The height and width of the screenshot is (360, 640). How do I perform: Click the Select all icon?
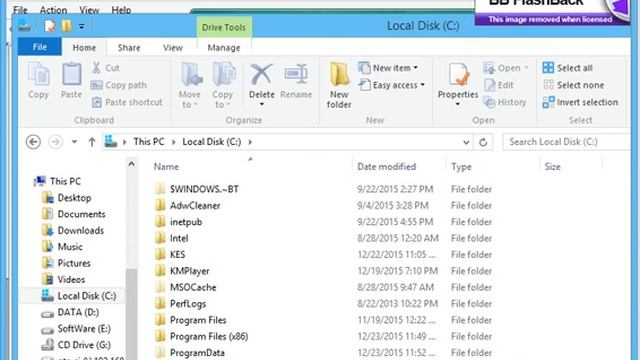[x=548, y=67]
